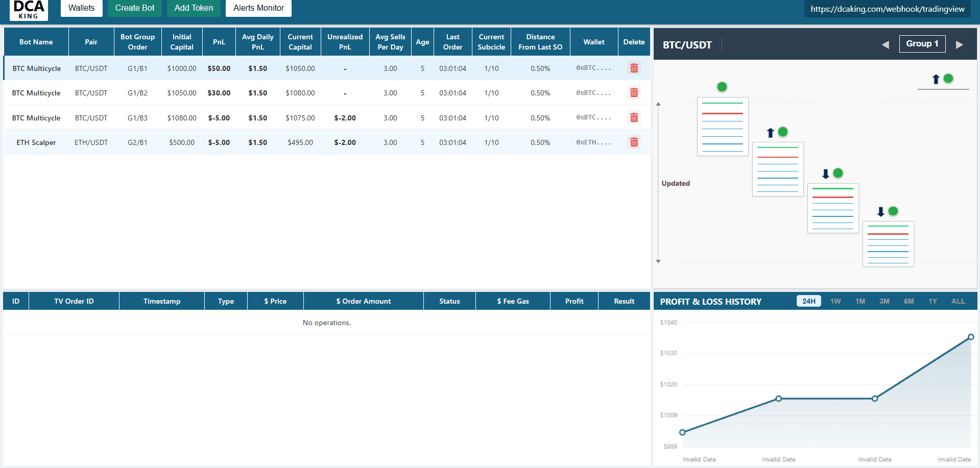
Task: Select the ALL profit history range
Action: [x=959, y=301]
